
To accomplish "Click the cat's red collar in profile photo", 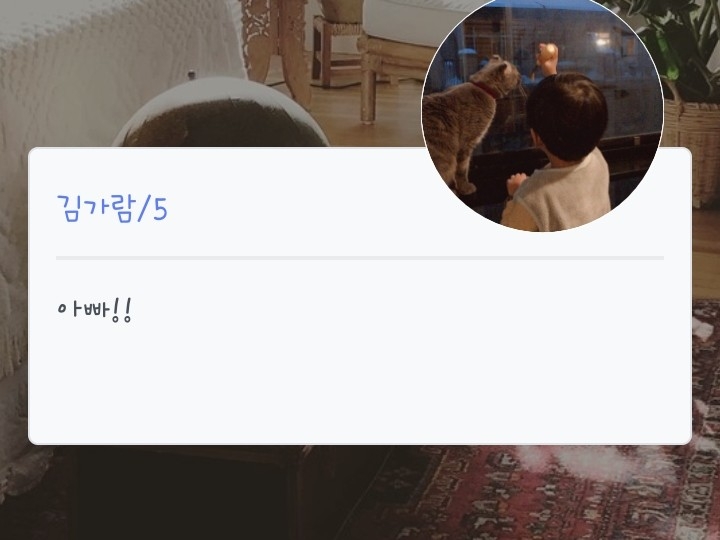I will pos(486,90).
